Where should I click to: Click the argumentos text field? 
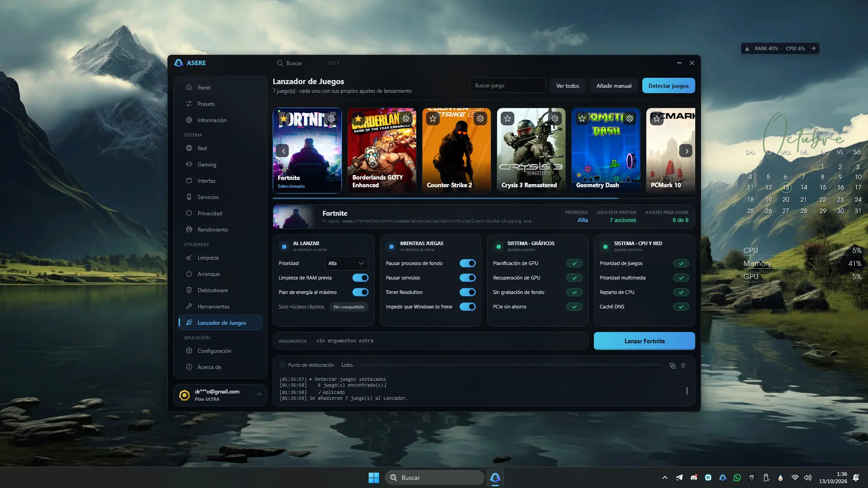[x=430, y=341]
